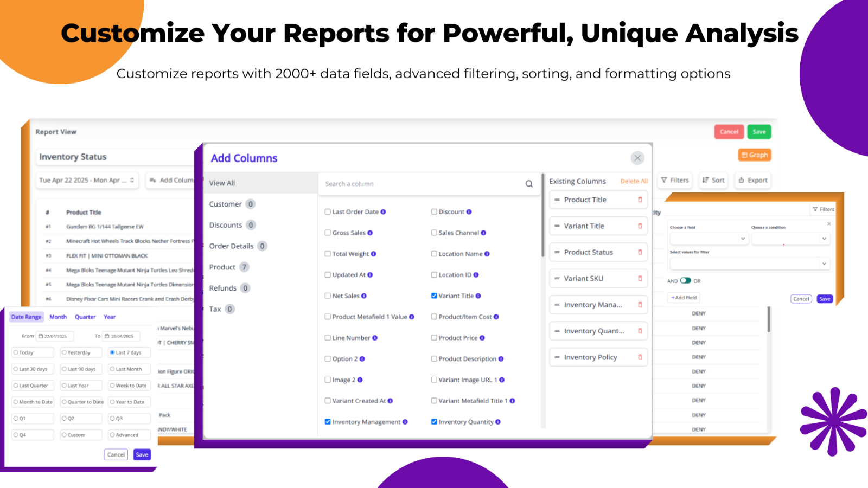868x488 pixels.
Task: Open the Select values for filter dropdown
Action: pyautogui.click(x=750, y=264)
